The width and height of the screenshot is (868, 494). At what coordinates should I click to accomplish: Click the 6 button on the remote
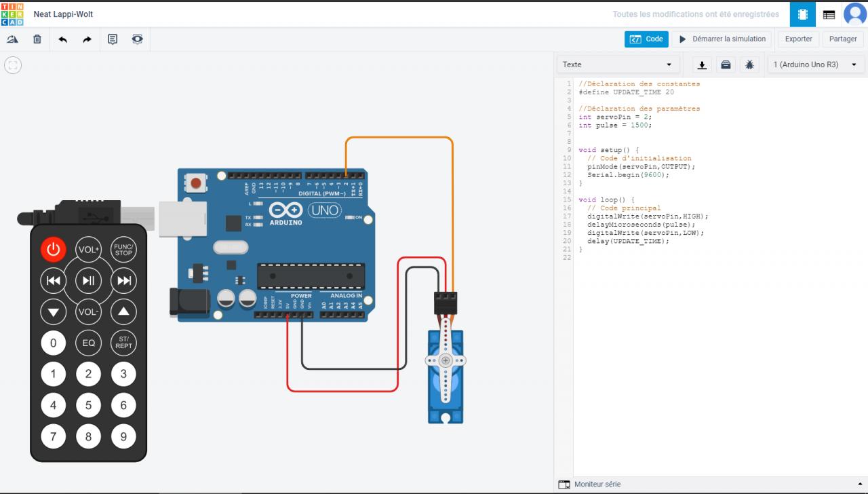point(123,405)
